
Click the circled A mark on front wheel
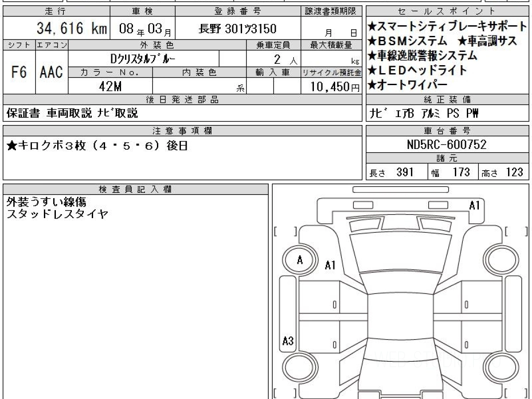pyautogui.click(x=300, y=260)
